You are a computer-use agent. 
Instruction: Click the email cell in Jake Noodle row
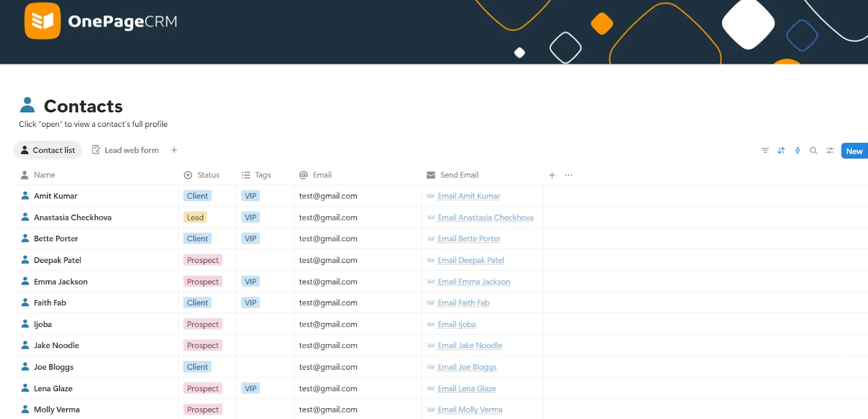tap(358, 345)
